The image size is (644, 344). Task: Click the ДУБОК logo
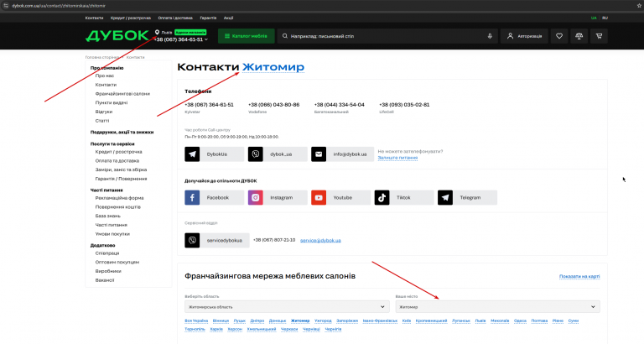pos(117,36)
